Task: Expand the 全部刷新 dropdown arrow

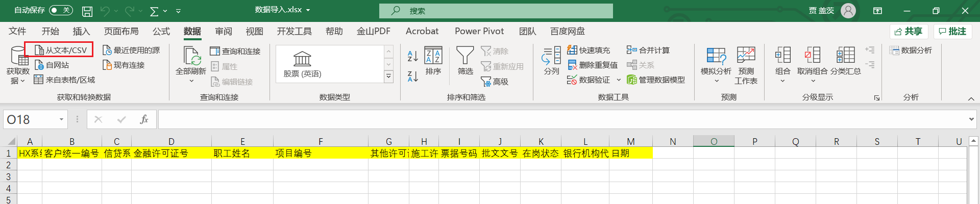Action: (191, 81)
